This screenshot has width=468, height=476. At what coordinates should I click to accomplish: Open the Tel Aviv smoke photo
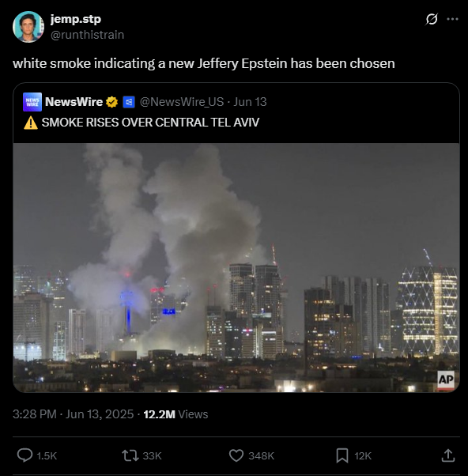click(x=236, y=268)
